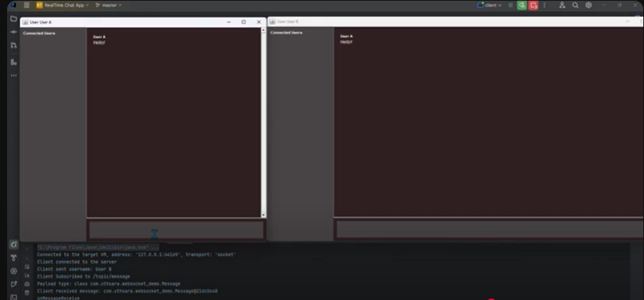Screen dimensions: 644x300
Task: Click the Java icon in User A title bar
Action: click(25, 22)
